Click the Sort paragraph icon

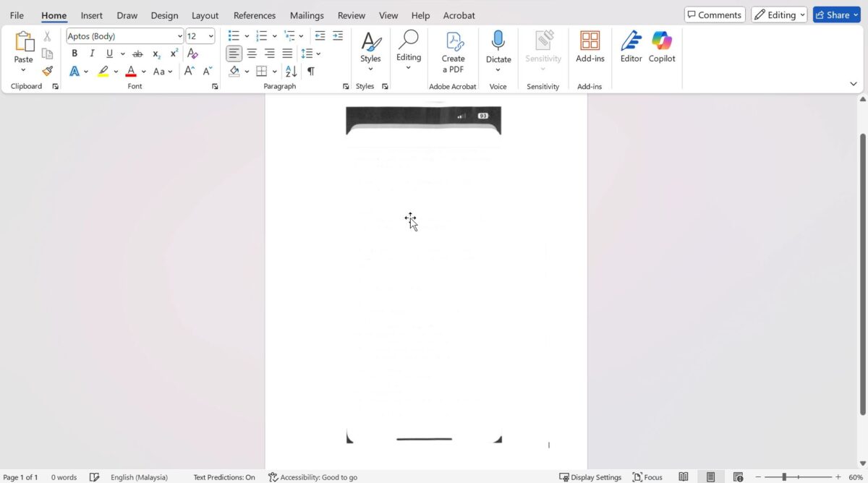291,71
